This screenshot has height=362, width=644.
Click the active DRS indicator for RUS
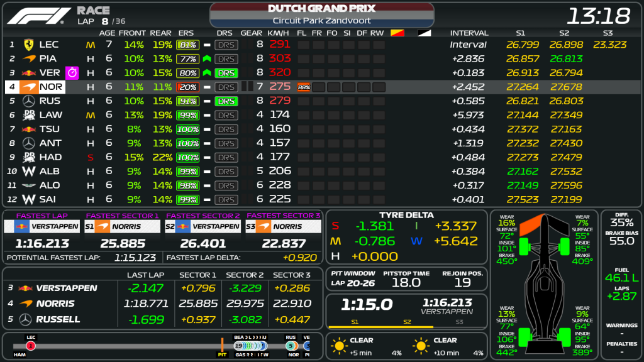click(x=226, y=101)
